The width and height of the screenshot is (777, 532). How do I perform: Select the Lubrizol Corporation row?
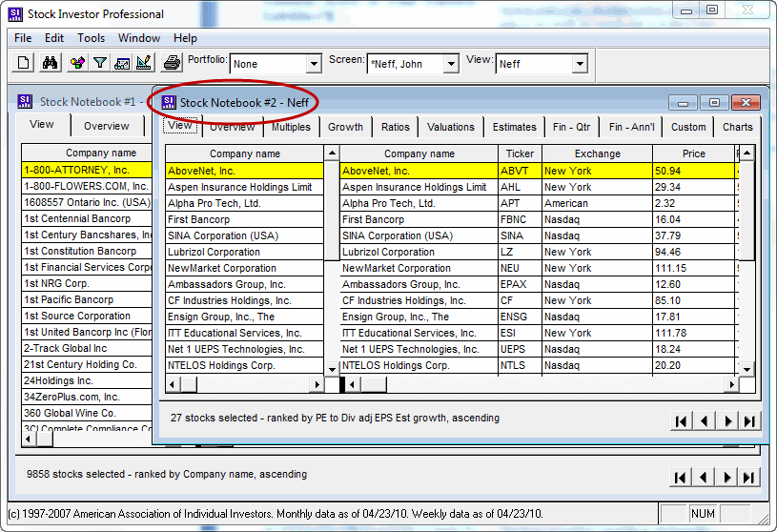coord(419,252)
